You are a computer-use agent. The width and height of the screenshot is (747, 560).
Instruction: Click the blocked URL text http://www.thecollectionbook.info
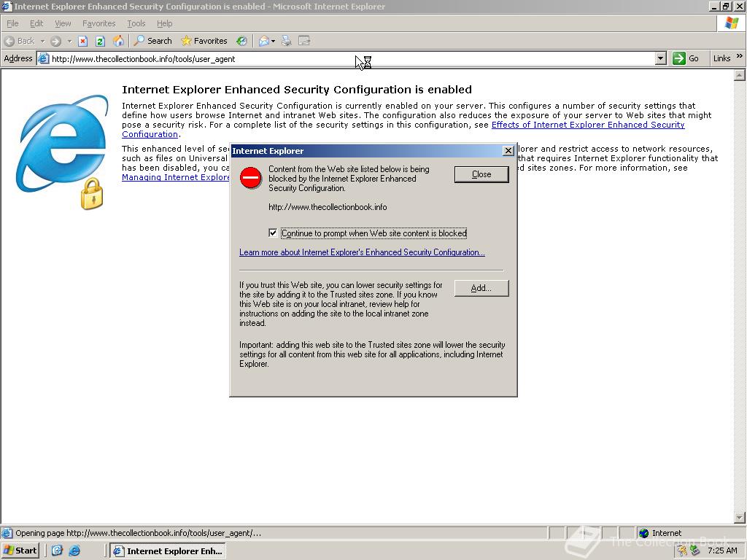pos(328,207)
